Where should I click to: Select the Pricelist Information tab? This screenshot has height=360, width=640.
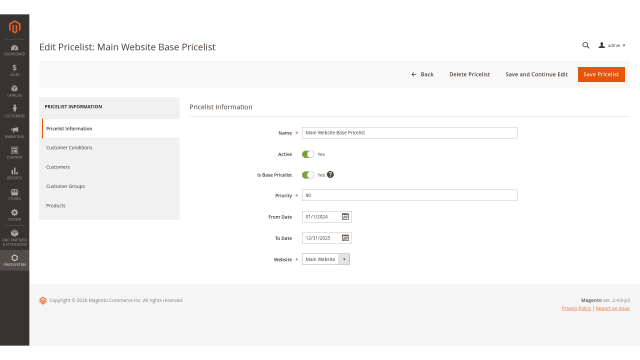click(x=111, y=129)
